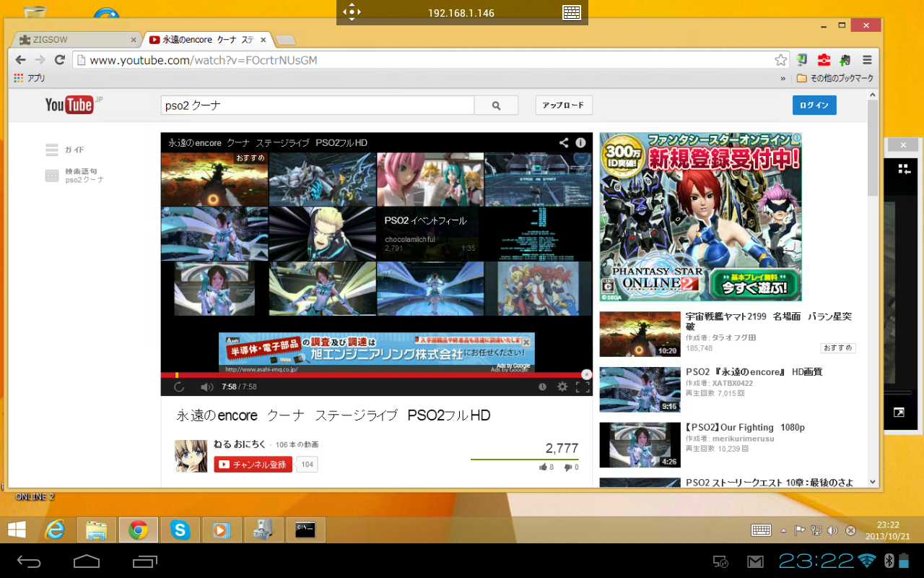924x578 pixels.
Task: Click the green monitor extension icon
Action: click(x=801, y=60)
